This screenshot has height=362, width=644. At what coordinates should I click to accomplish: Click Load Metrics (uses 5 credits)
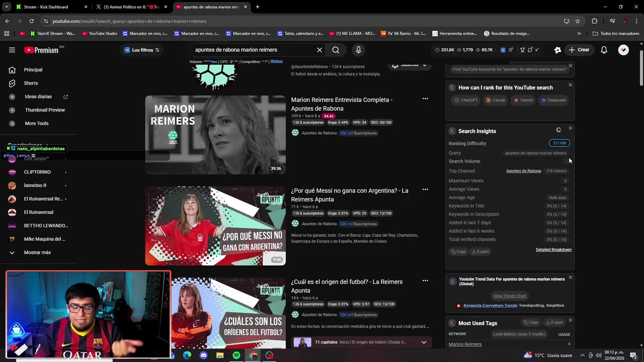[x=519, y=334]
